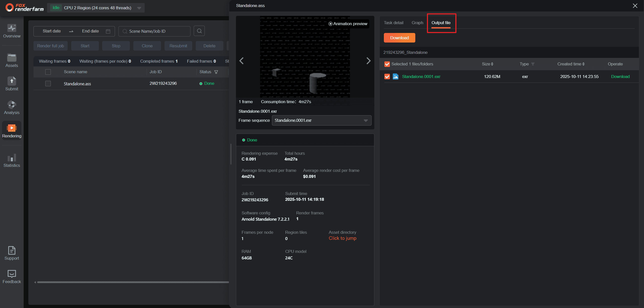Open the CPU 2 Region dropdown
This screenshot has height=308, width=644.
(x=139, y=8)
